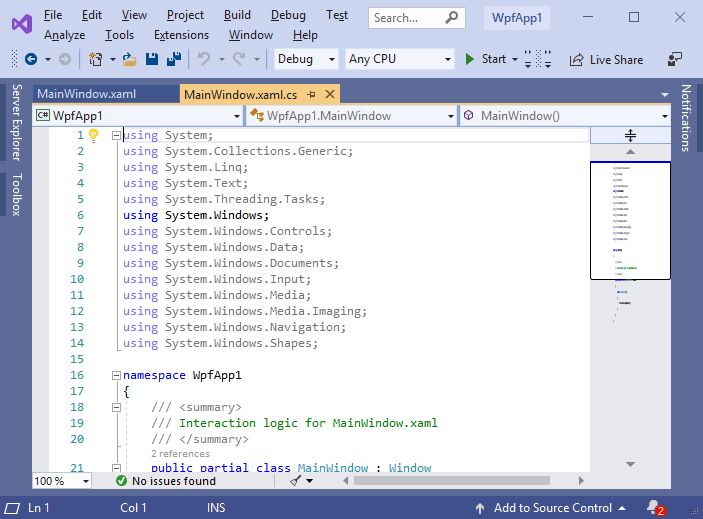Image resolution: width=703 pixels, height=519 pixels.
Task: Open the new item dropdown arrow
Action: pos(113,59)
